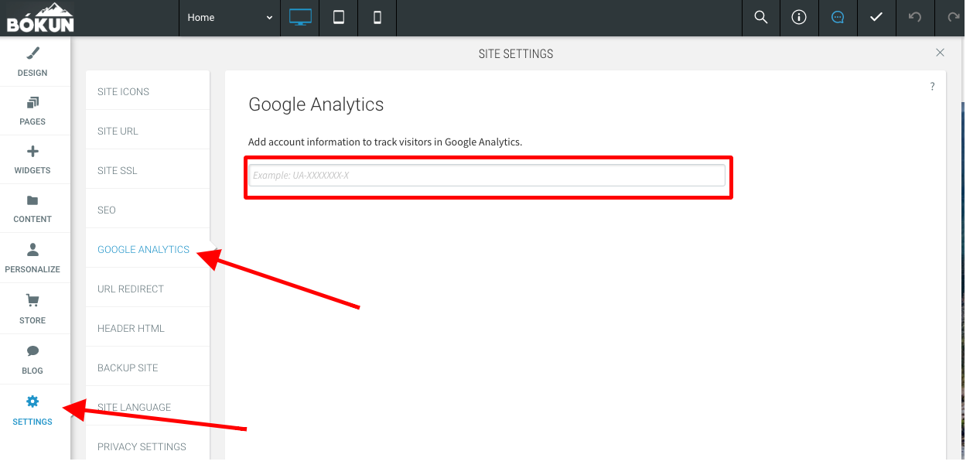980x475 pixels.
Task: Open the Design panel brush icon
Action: [32, 53]
